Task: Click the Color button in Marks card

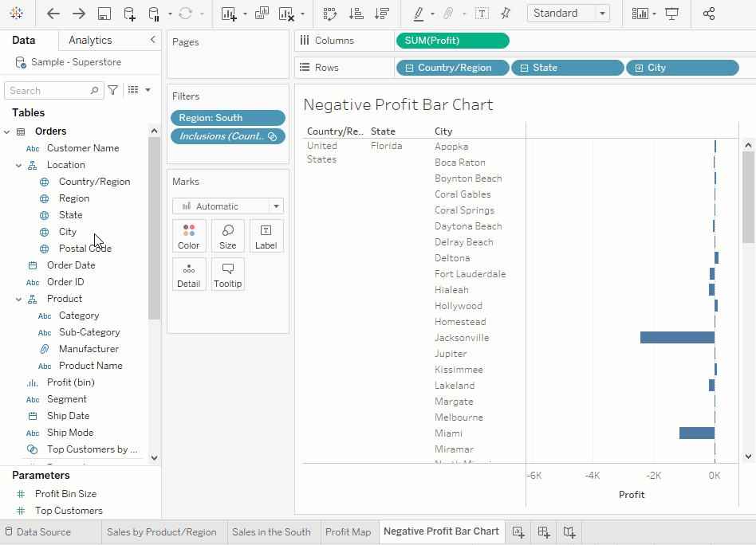Action: (189, 237)
